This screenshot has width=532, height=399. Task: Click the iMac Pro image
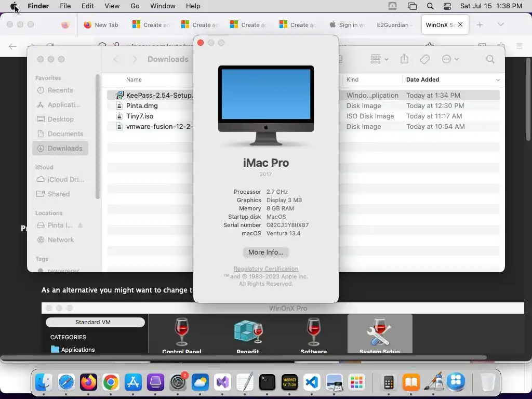(x=265, y=105)
